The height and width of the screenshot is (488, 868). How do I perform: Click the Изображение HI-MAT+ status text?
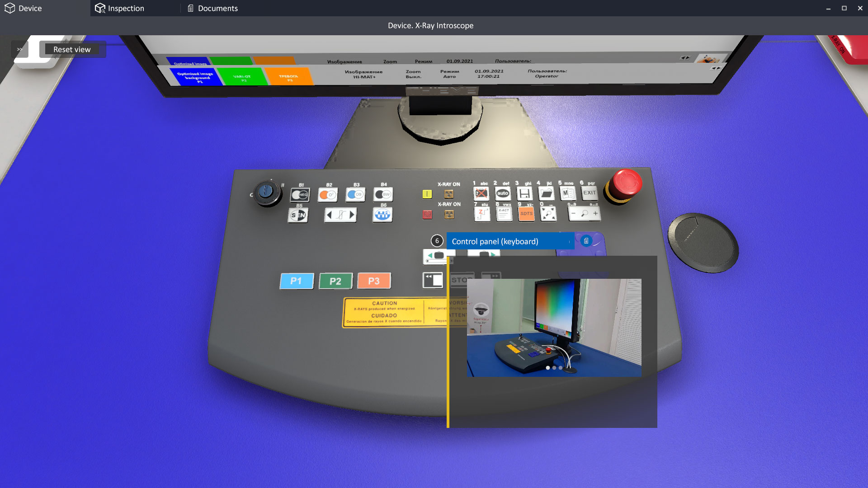point(364,75)
